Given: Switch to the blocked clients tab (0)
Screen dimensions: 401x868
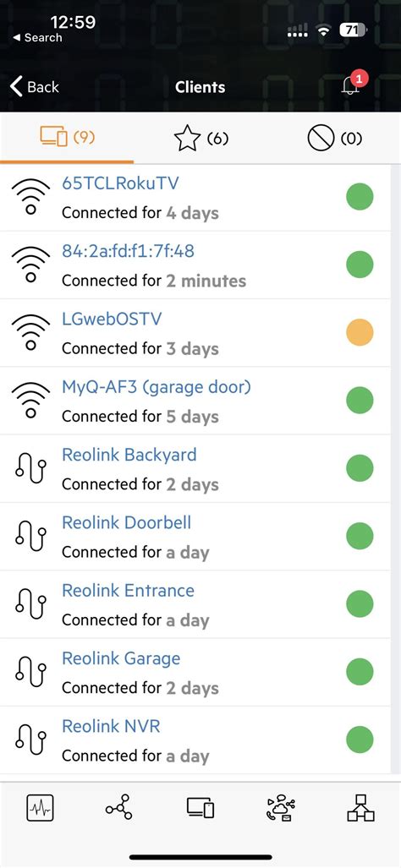Looking at the screenshot, I should [334, 139].
